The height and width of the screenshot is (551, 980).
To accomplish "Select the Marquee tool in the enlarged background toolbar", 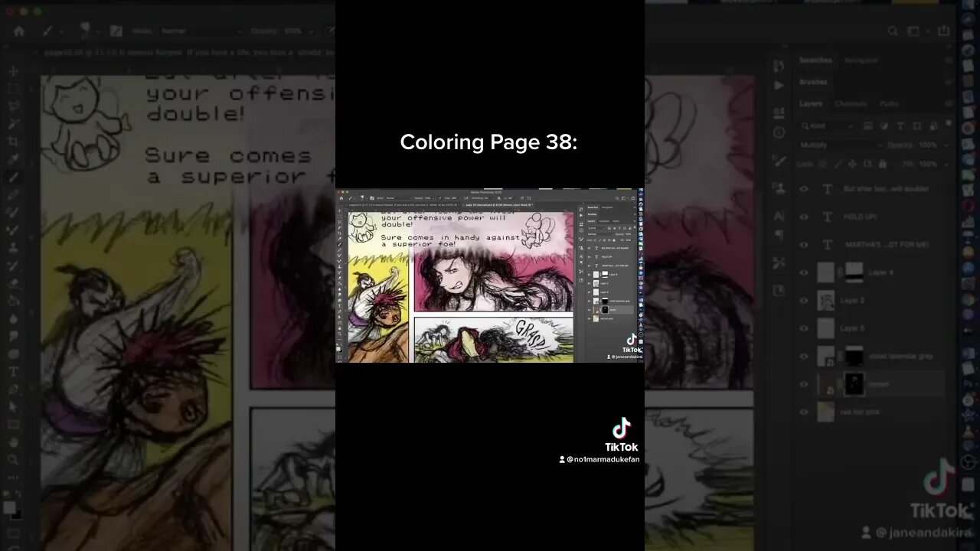I will tap(13, 88).
